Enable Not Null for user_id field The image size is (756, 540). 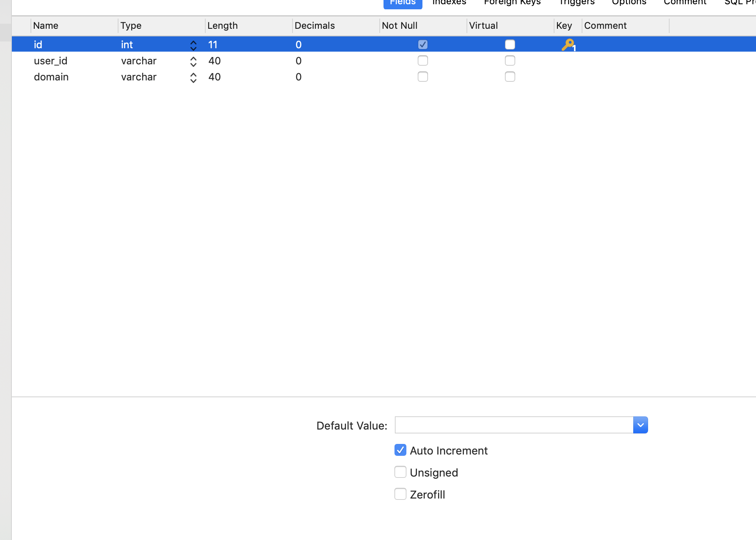[422, 61]
